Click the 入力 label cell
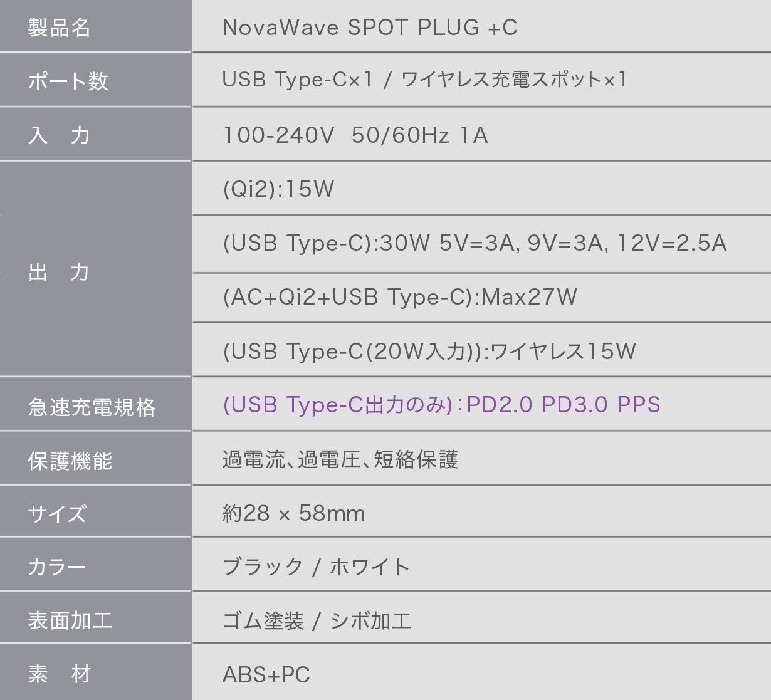This screenshot has height=700, width=771. [x=95, y=134]
